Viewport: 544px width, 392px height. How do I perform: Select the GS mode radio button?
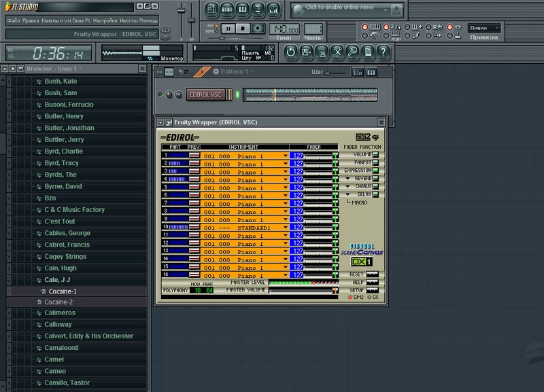pos(370,297)
